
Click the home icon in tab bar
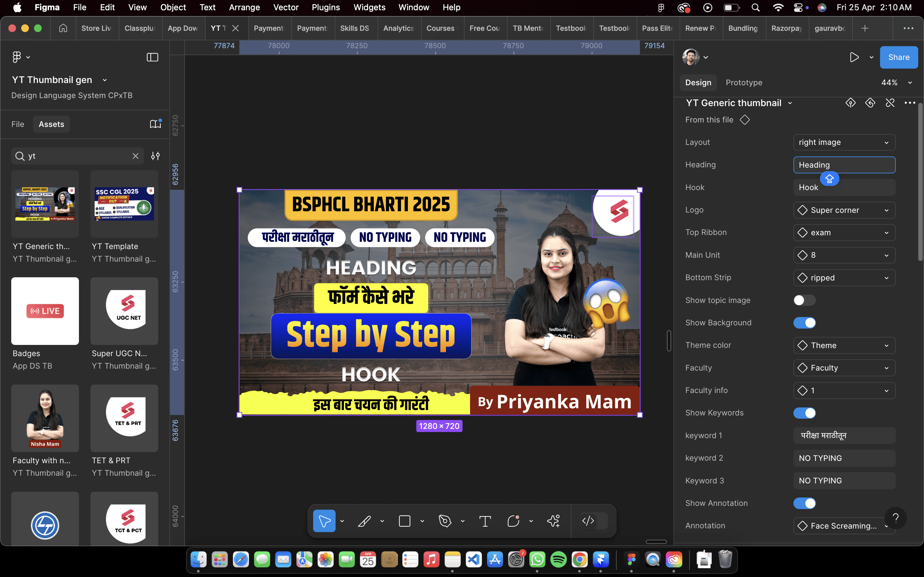pyautogui.click(x=63, y=28)
